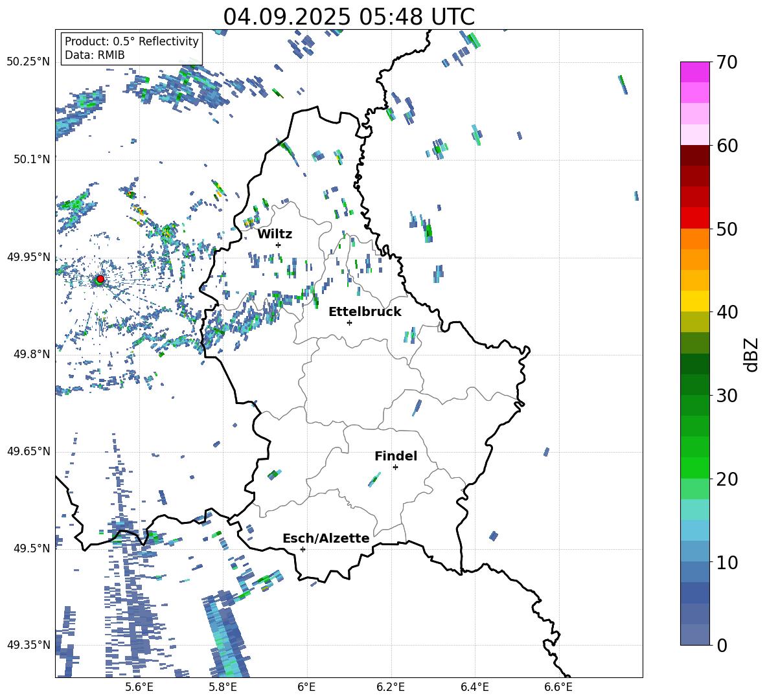This screenshot has width=767, height=700.
Task: Click the colorbar 20 tick label
Action: point(727,479)
